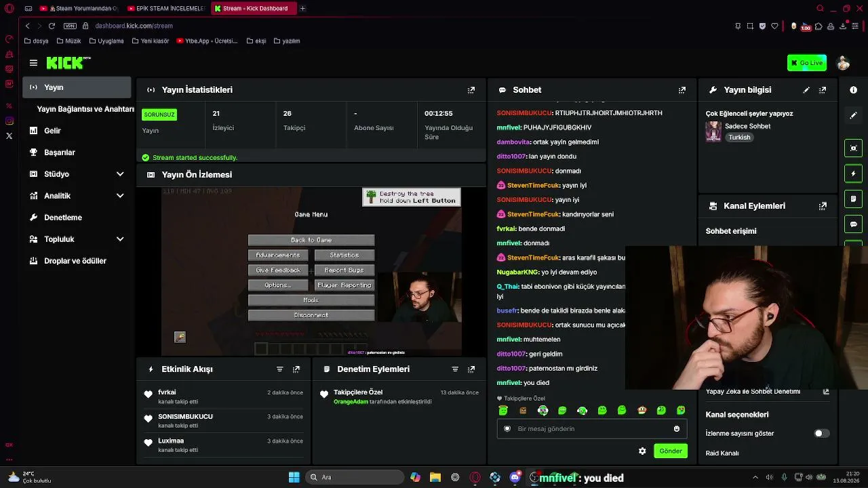The height and width of the screenshot is (488, 868).
Task: Insert the first green angel emote
Action: pyautogui.click(x=503, y=411)
